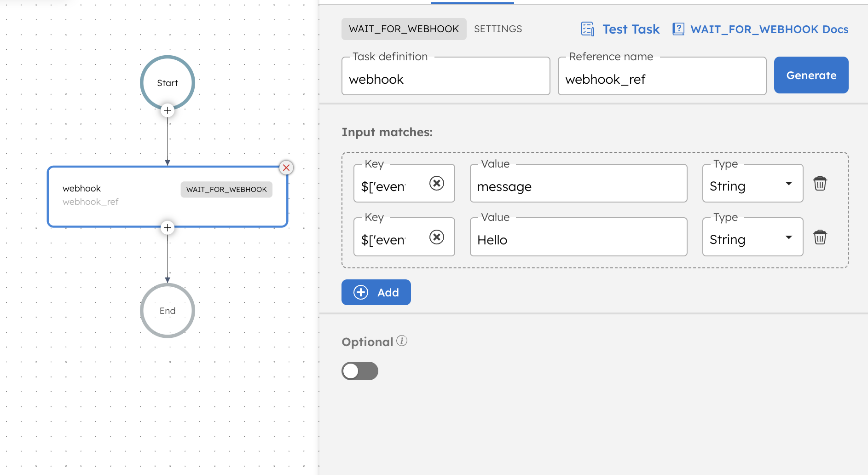
Task: Delete the 'Hello' input match row
Action: (x=820, y=237)
